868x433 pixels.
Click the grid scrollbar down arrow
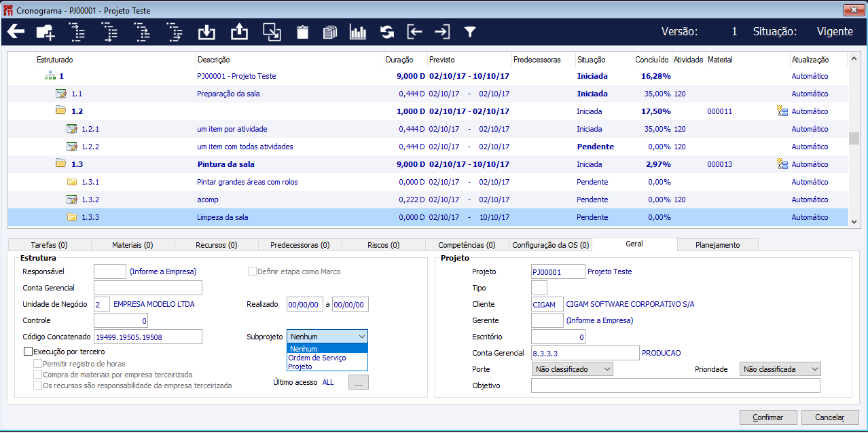pyautogui.click(x=854, y=221)
